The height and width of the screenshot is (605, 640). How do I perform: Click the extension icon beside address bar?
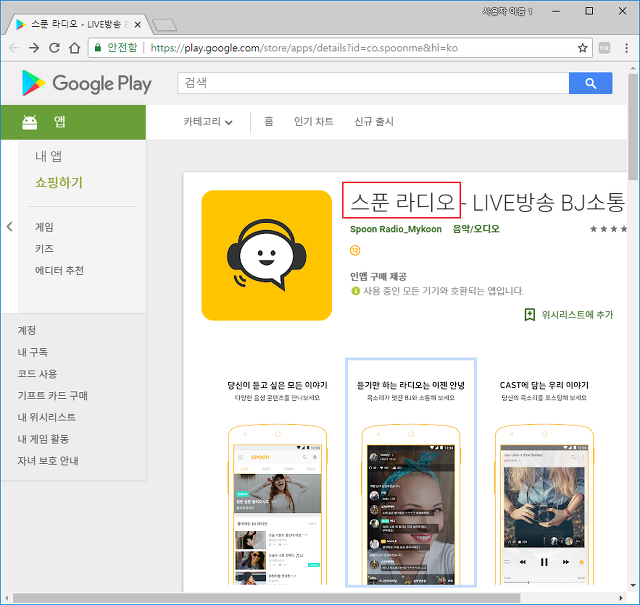click(604, 48)
